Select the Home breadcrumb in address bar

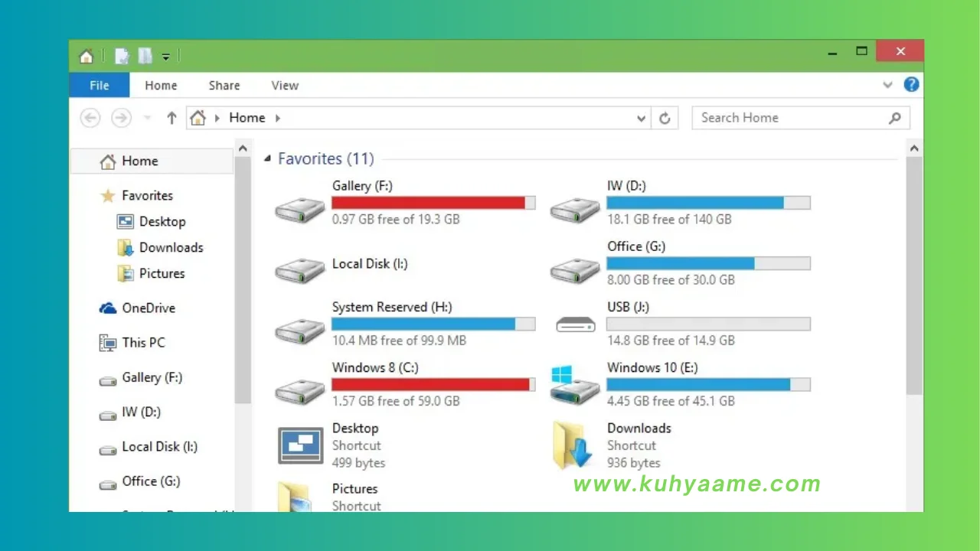(247, 118)
